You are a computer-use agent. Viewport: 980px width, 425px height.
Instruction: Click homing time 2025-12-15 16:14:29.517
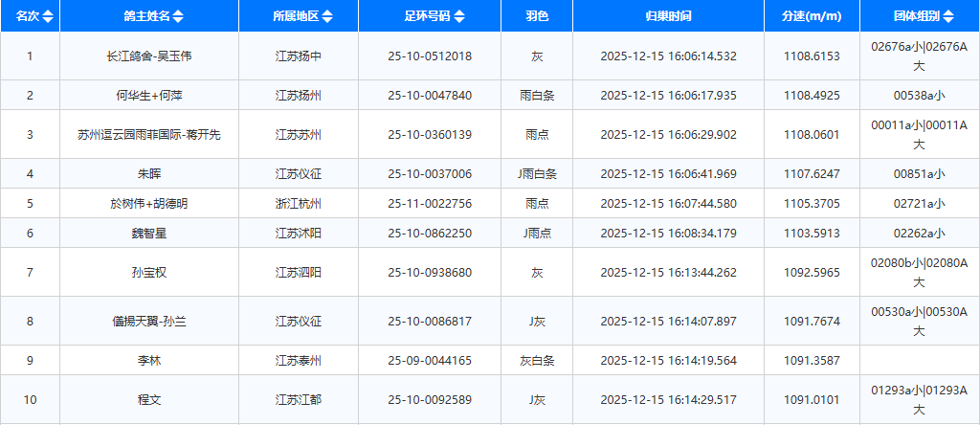click(668, 399)
